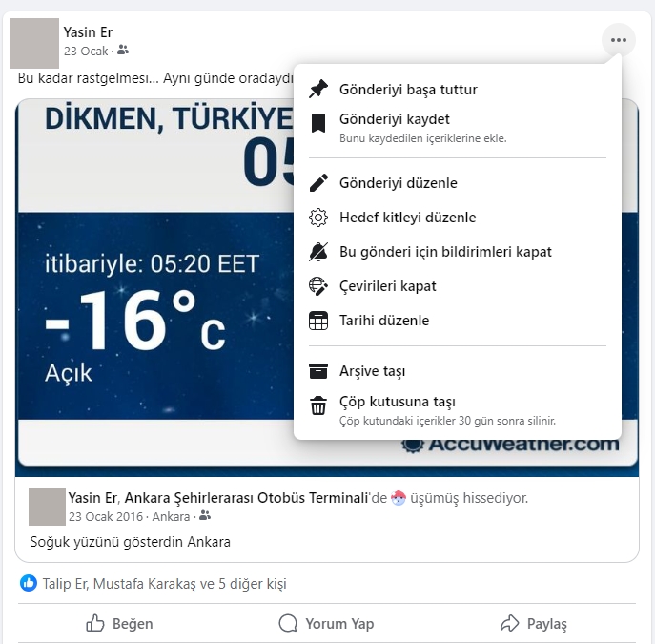655x644 pixels.
Task: Click the archive box icon
Action: [x=318, y=371]
